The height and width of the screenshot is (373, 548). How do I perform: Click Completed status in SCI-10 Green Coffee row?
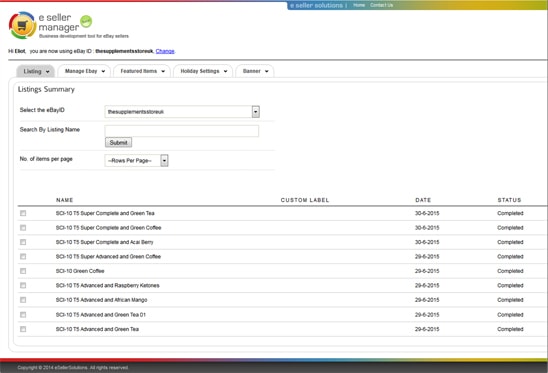[x=510, y=271]
